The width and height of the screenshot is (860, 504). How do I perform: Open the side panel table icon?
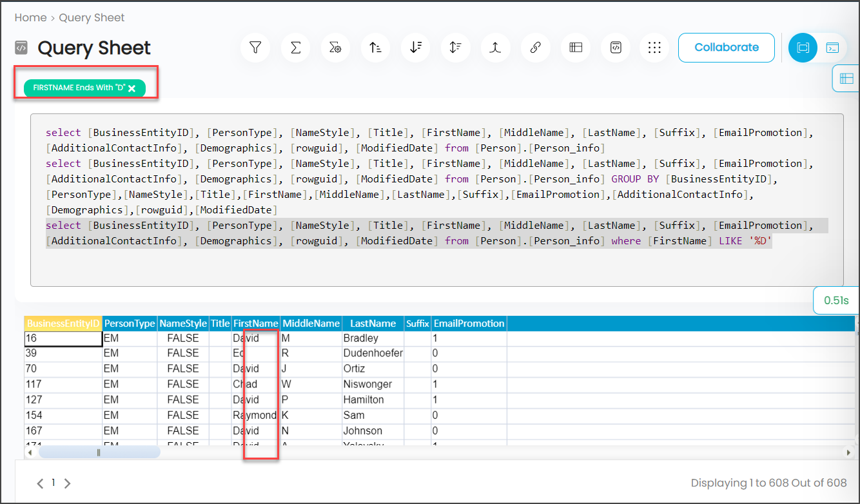(x=846, y=79)
